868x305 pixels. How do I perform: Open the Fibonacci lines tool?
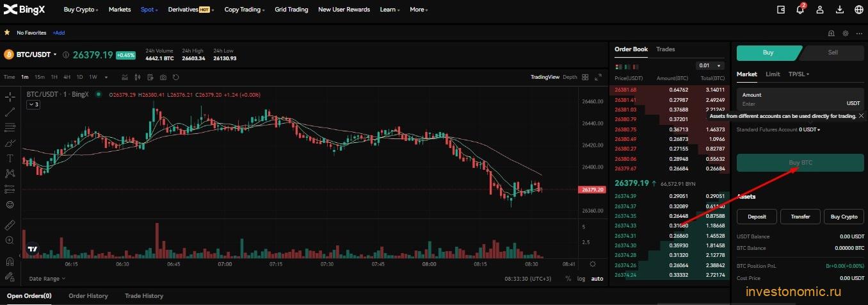click(x=10, y=127)
